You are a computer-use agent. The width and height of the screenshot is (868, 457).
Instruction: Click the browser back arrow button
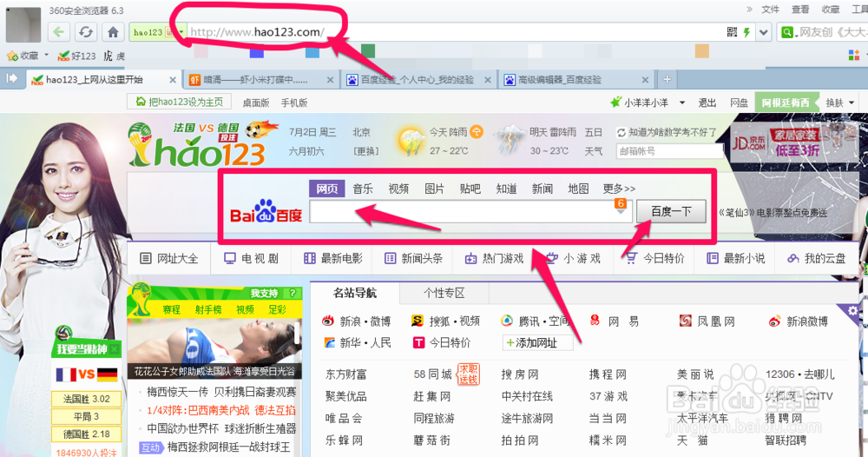tap(59, 32)
